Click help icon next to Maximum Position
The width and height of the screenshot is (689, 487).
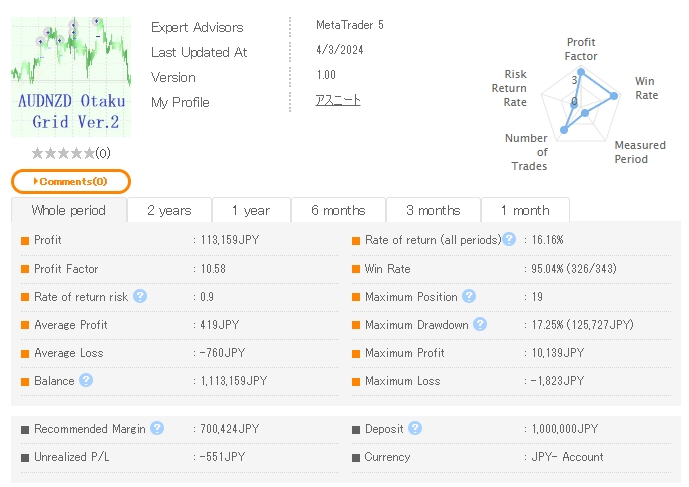(469, 296)
